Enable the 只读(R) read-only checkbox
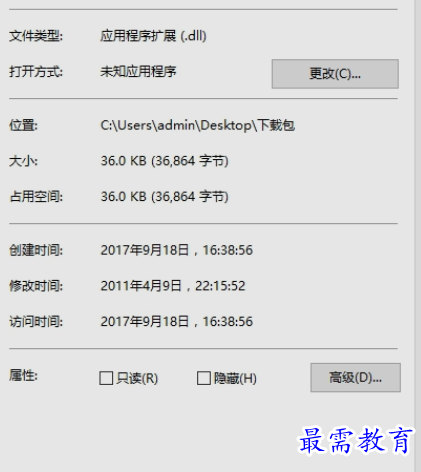This screenshot has width=421, height=472. pos(106,378)
